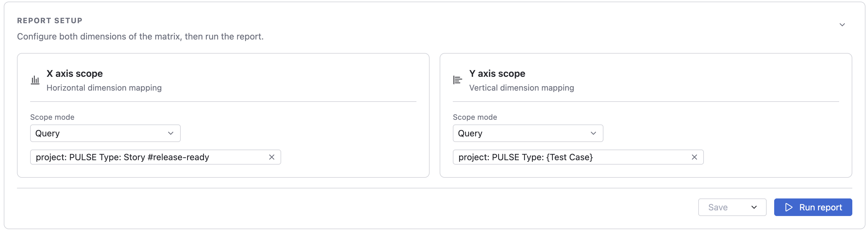This screenshot has width=868, height=232.
Task: Click the X axis scope bar chart icon
Action: coord(35,80)
